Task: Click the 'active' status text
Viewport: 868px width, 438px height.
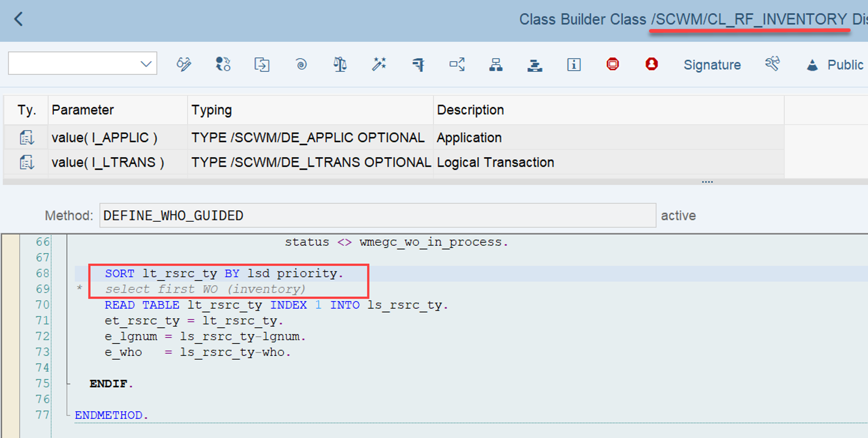Action: (678, 215)
